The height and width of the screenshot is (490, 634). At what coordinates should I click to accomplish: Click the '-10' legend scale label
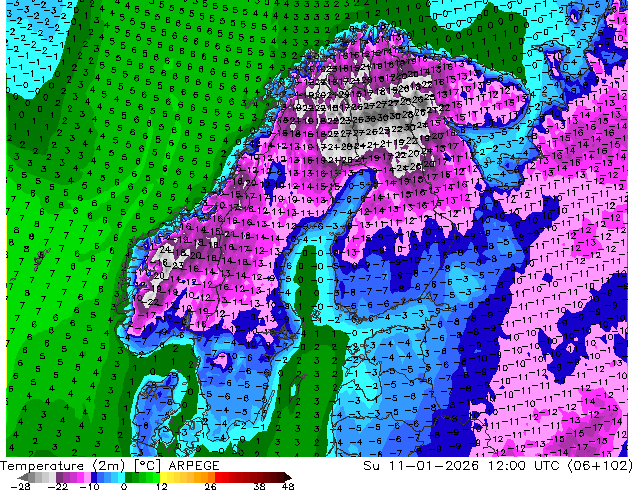89,486
